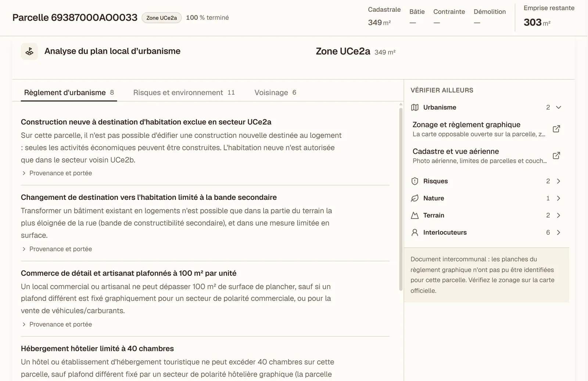
Task: Collapse the Urbanisme section chevron
Action: (x=559, y=107)
